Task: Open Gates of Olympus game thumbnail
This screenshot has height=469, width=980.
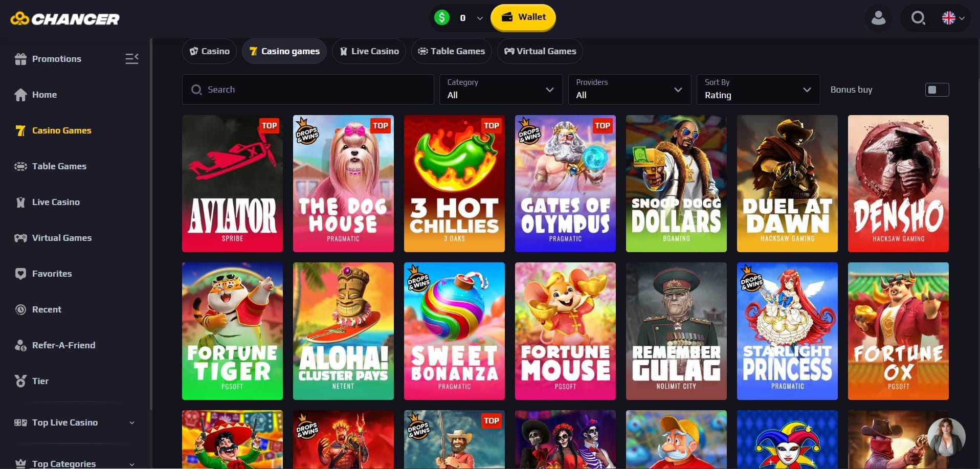Action: (x=565, y=184)
